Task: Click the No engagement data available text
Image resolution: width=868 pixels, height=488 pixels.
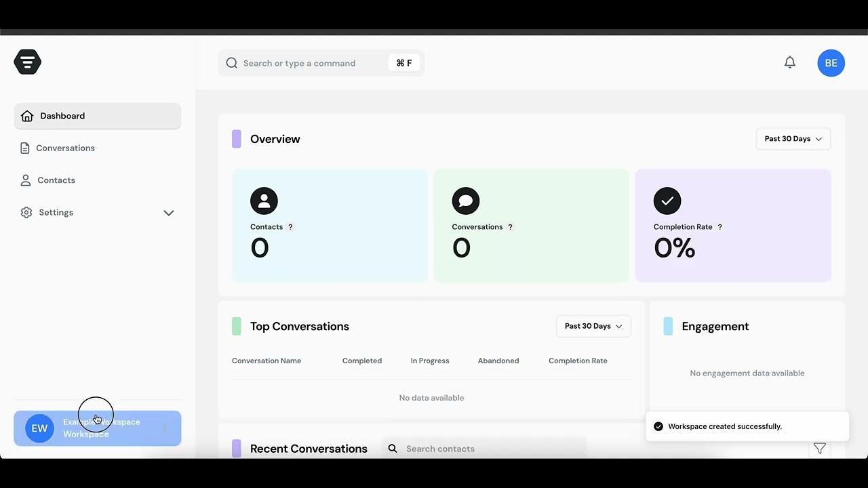Action: click(x=747, y=373)
